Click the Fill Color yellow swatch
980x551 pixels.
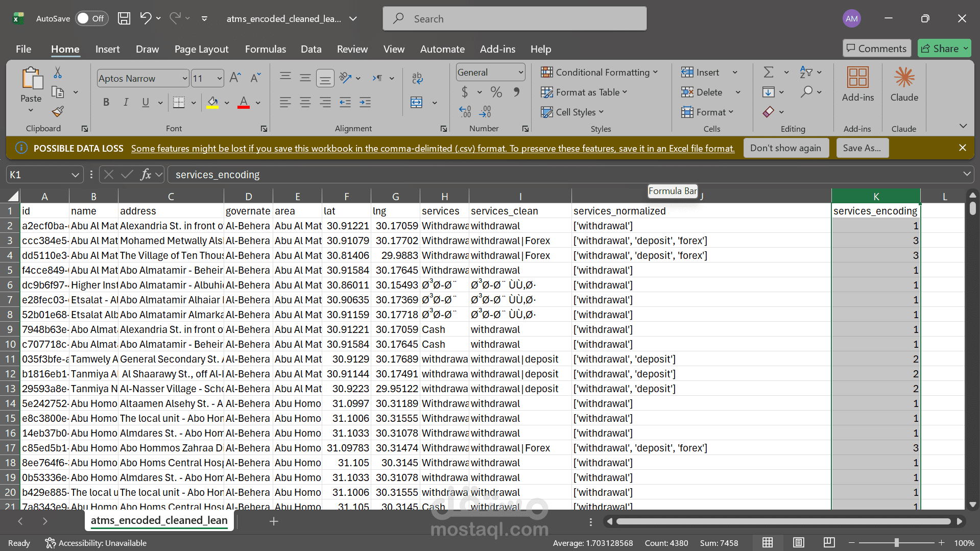tap(213, 103)
